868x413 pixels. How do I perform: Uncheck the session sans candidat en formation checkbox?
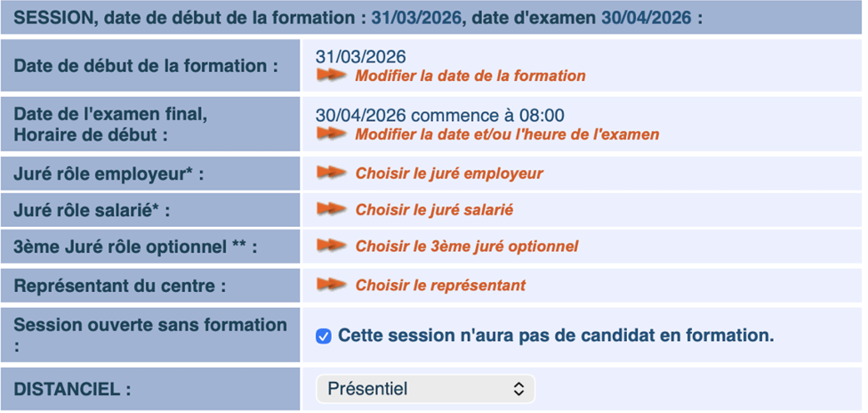coord(324,336)
